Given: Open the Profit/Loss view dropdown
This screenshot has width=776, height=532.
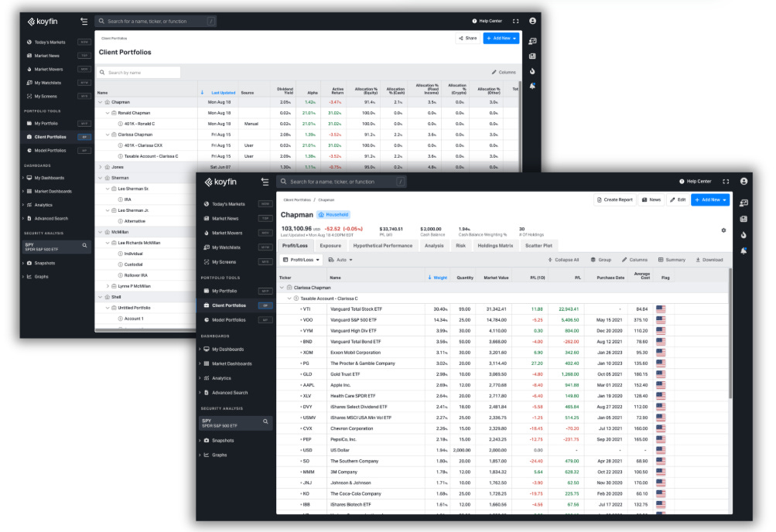Looking at the screenshot, I should click(302, 260).
